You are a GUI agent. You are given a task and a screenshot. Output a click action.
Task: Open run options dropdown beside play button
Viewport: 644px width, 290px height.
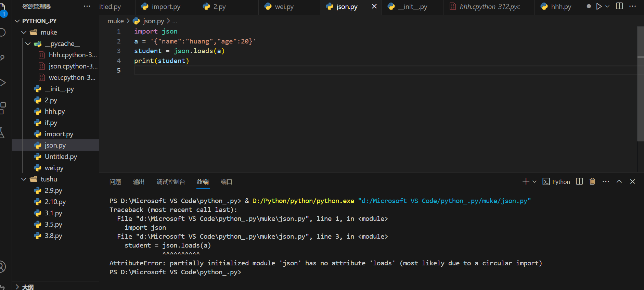(607, 7)
